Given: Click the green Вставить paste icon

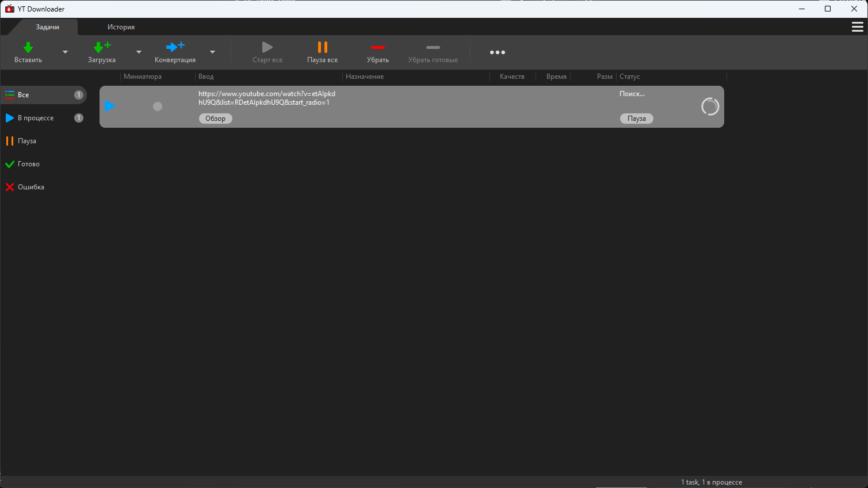Looking at the screenshot, I should (28, 48).
